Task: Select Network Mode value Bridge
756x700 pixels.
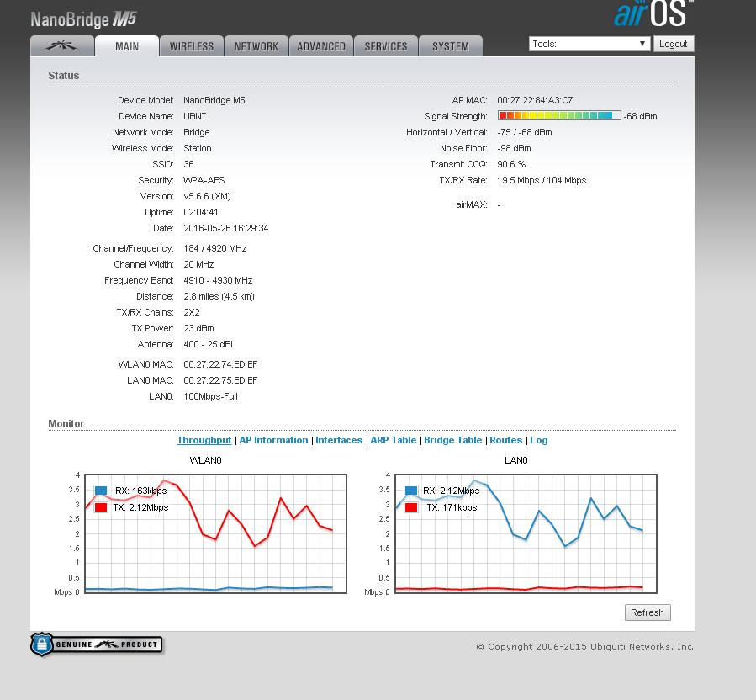Action: [x=196, y=132]
